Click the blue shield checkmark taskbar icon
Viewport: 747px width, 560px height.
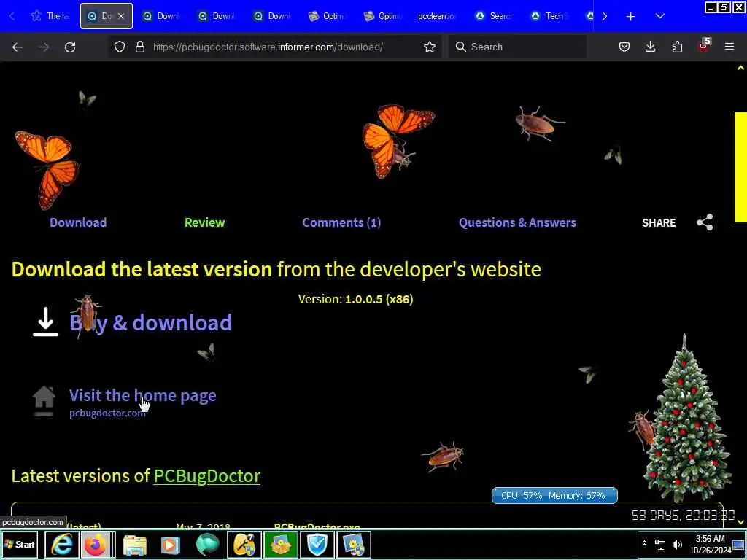click(317, 544)
